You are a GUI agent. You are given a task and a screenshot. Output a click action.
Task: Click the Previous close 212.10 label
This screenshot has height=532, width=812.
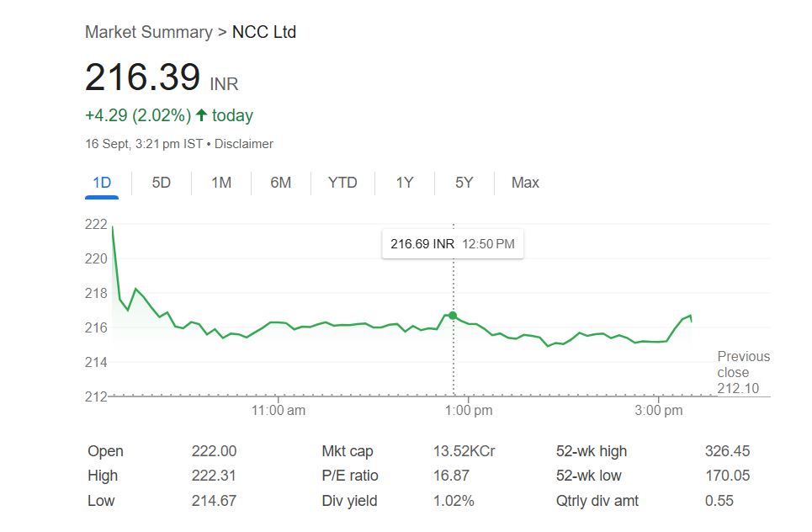pos(743,372)
